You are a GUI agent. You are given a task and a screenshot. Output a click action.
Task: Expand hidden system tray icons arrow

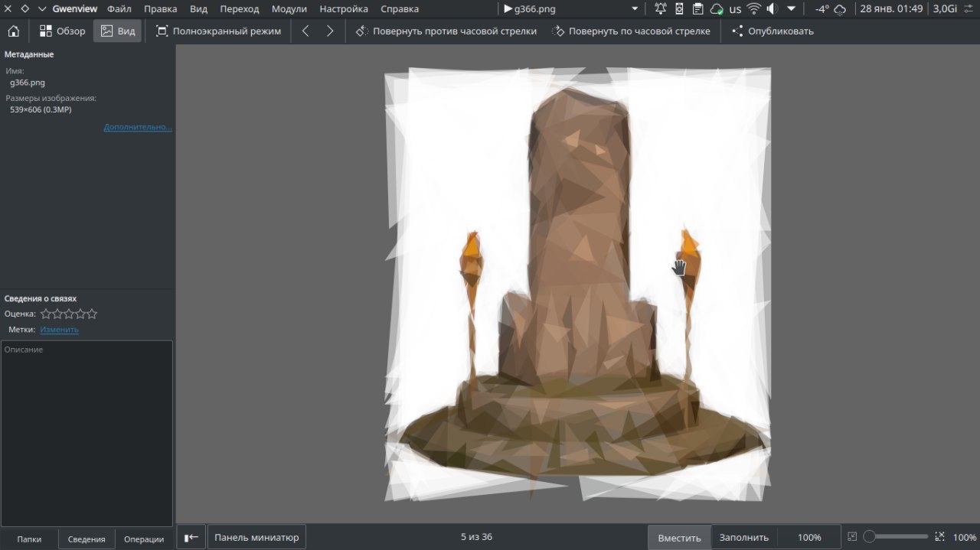[792, 9]
